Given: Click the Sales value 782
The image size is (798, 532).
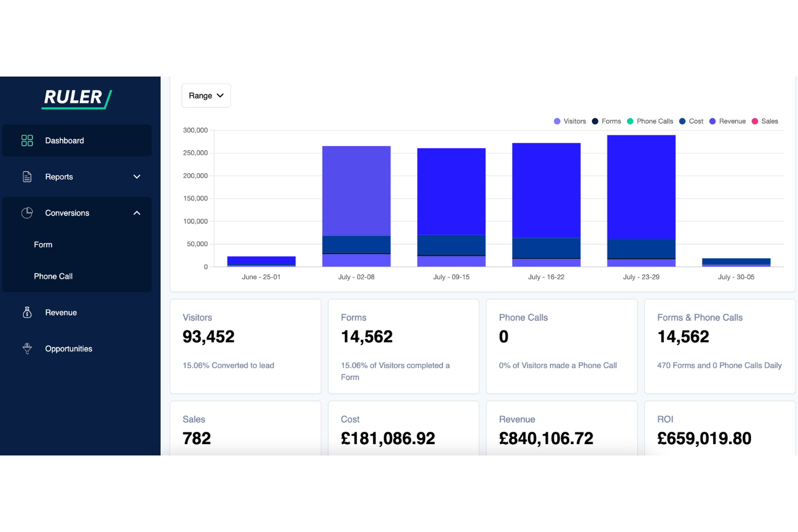Looking at the screenshot, I should point(197,438).
